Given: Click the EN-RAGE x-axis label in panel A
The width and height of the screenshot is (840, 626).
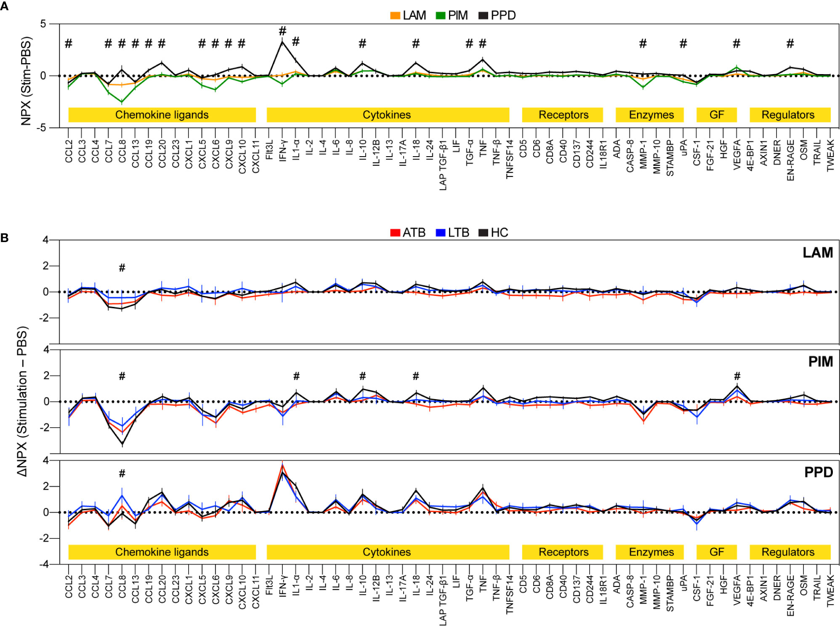Looking at the screenshot, I should tap(790, 160).
